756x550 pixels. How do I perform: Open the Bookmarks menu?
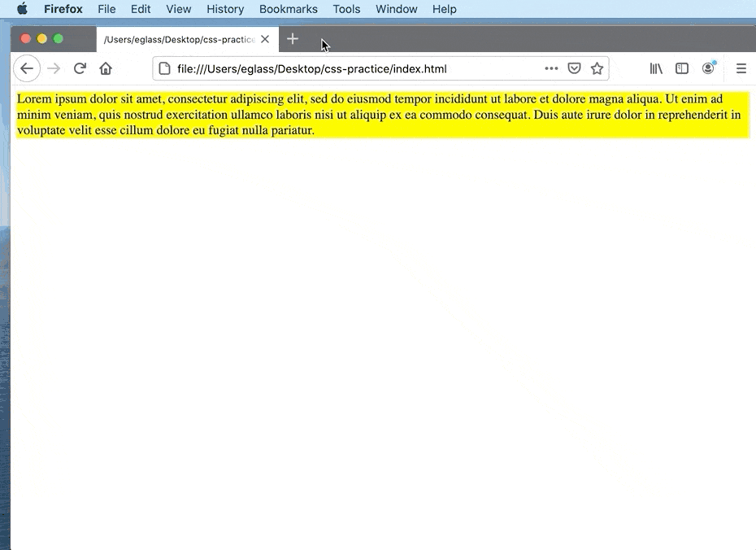(x=289, y=9)
